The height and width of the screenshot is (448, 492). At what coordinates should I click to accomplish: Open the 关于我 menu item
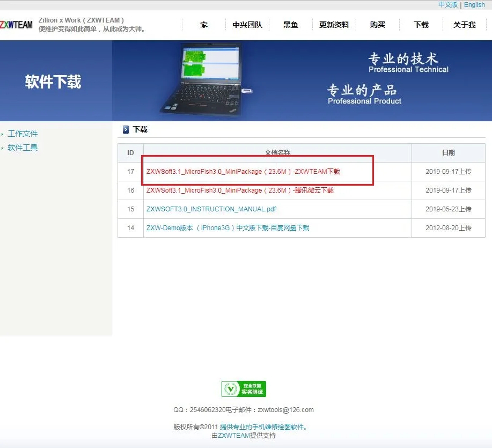click(465, 25)
